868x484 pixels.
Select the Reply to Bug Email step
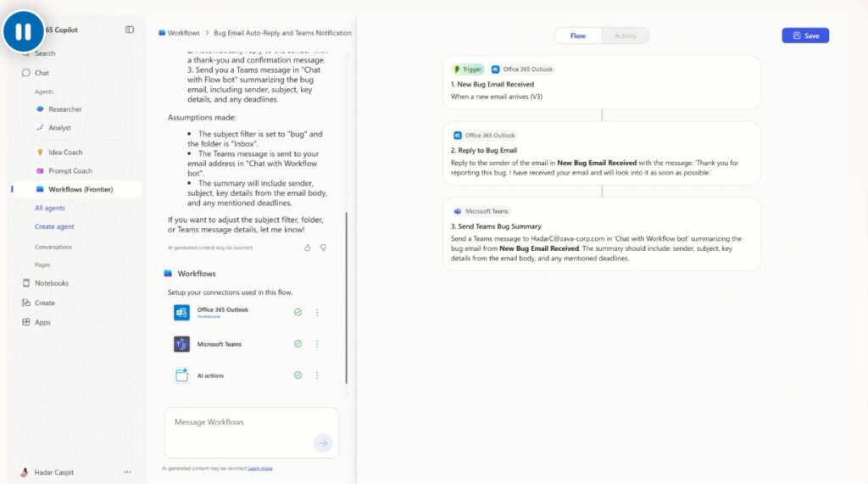pos(601,153)
